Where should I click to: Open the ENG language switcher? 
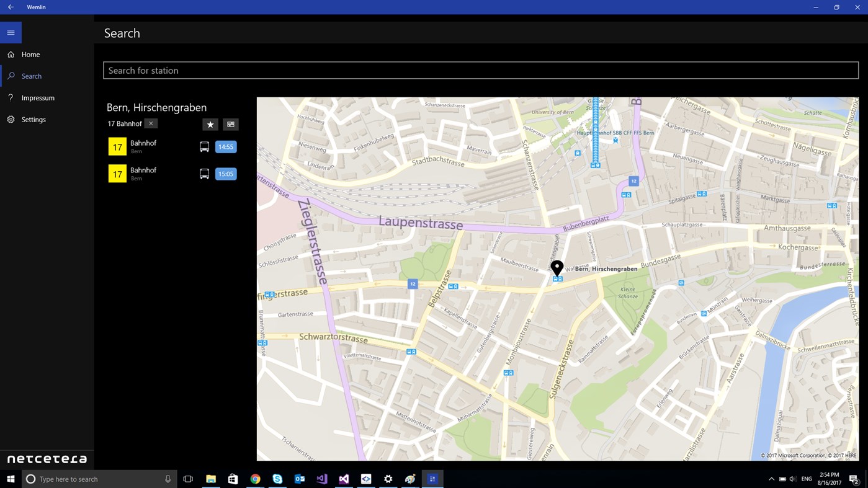(x=806, y=479)
